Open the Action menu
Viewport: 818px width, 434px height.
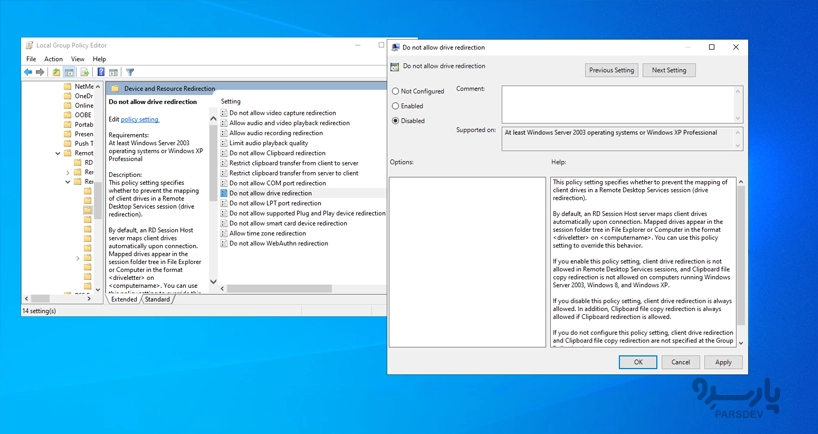[x=53, y=59]
